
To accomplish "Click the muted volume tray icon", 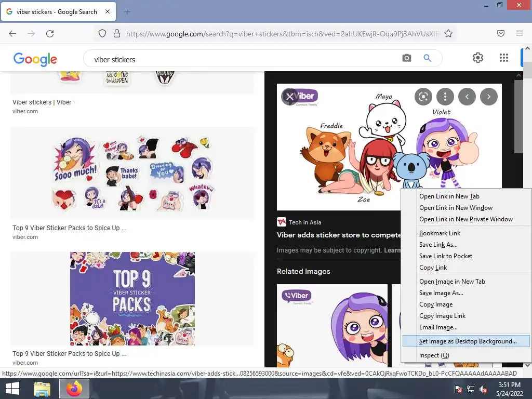I will [483, 389].
